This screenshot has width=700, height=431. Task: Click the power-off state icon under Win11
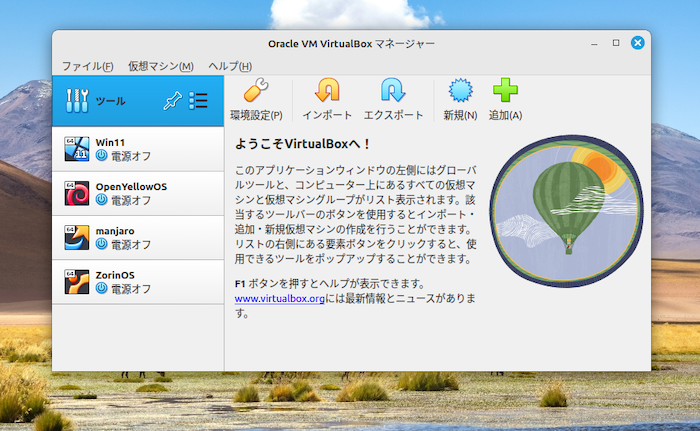101,155
